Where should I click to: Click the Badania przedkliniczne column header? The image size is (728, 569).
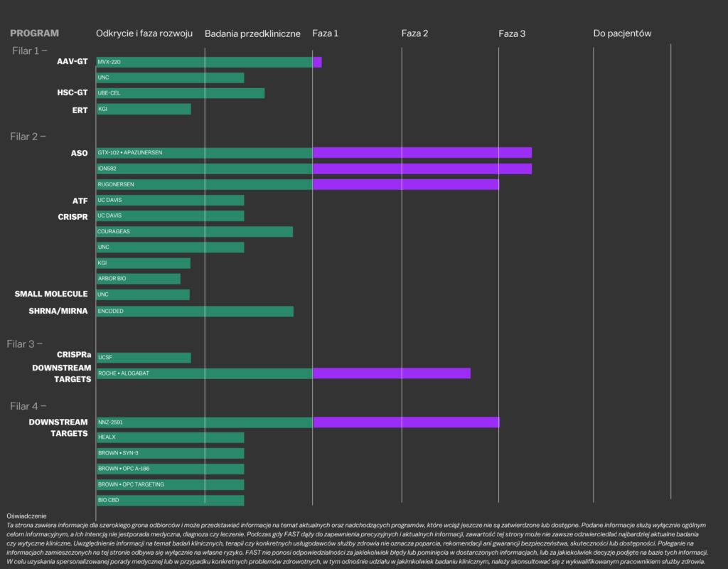pos(252,33)
